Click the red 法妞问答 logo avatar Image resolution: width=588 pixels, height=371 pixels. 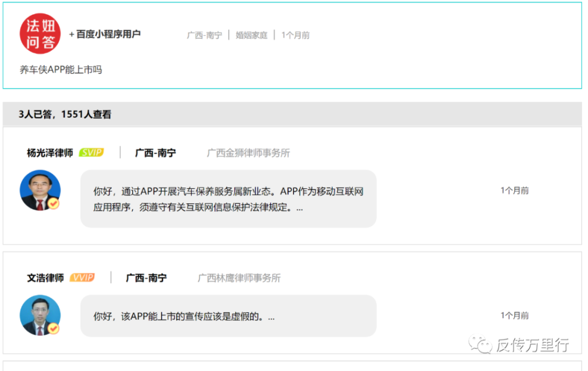[40, 34]
